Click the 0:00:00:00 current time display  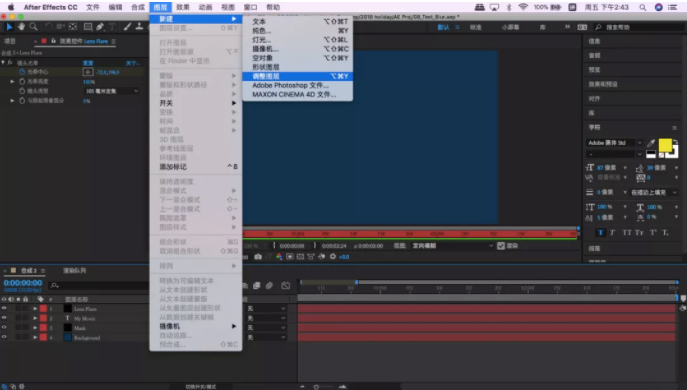click(x=23, y=283)
